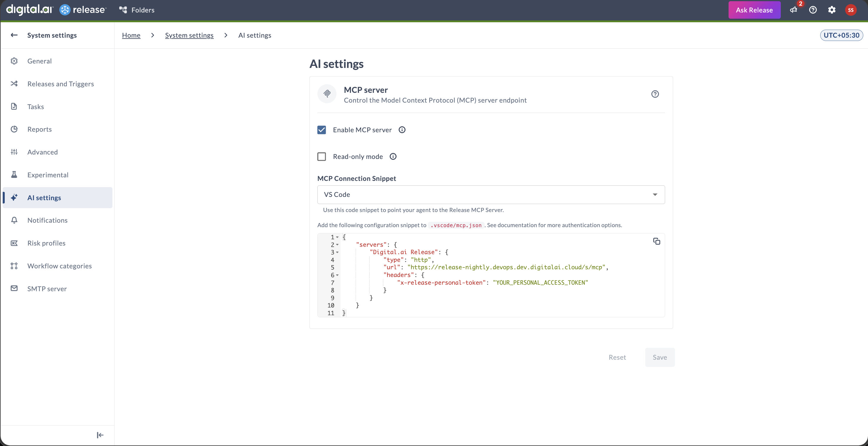Click the Tasks document icon
This screenshot has height=446, width=868.
coord(14,106)
